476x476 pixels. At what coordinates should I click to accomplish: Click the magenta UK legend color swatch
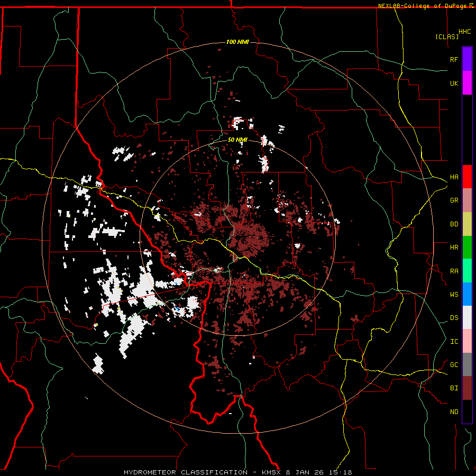click(x=467, y=83)
